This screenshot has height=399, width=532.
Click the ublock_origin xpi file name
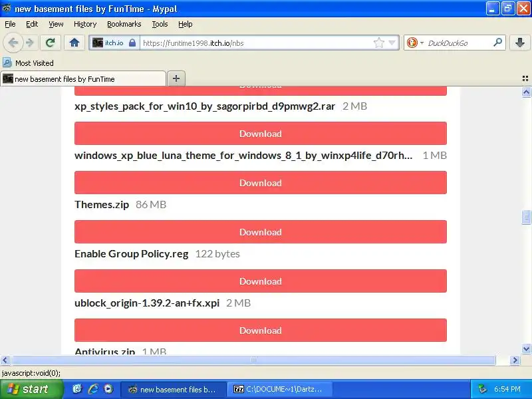point(147,303)
